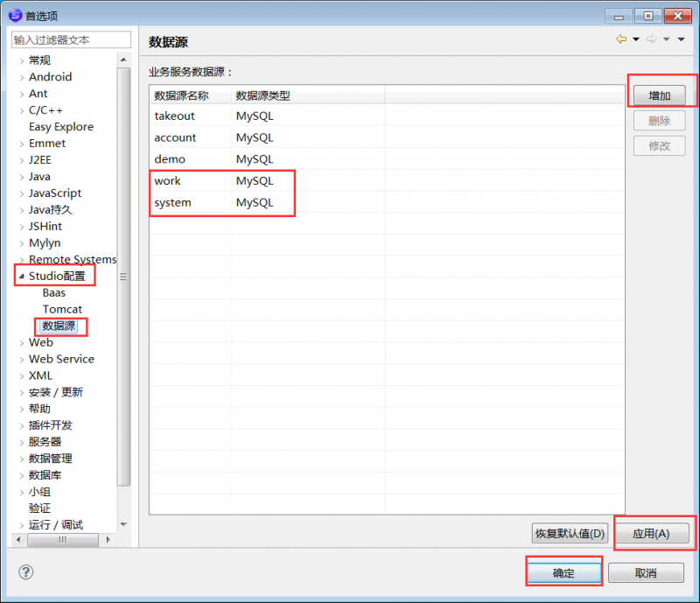Click the forward navigation arrow icon
This screenshot has height=603, width=700.
651,39
